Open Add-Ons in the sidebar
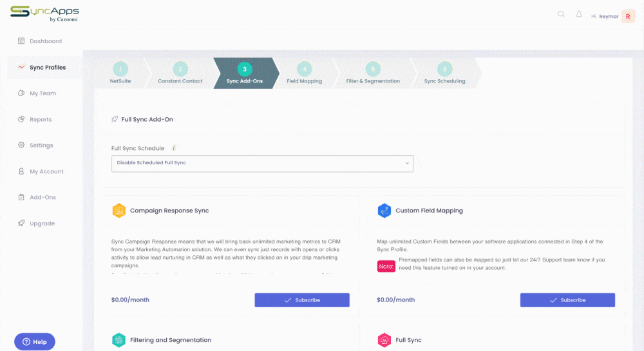The height and width of the screenshot is (351, 644). click(x=45, y=198)
